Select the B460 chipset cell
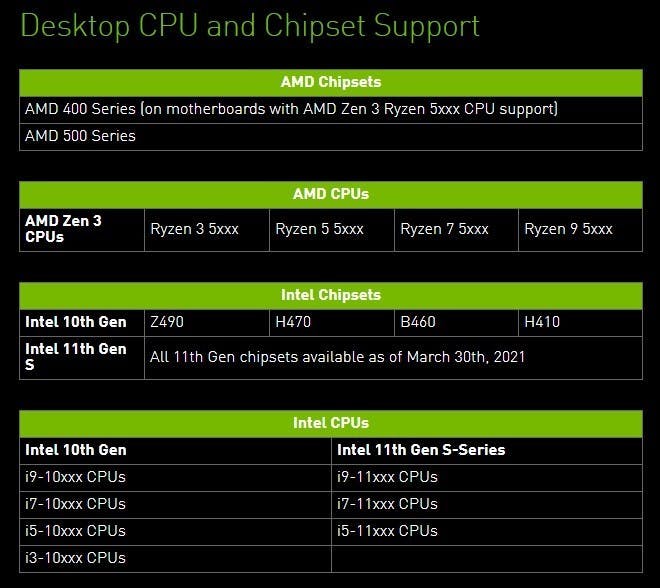Viewport: 660px width, 588px height. tap(456, 323)
